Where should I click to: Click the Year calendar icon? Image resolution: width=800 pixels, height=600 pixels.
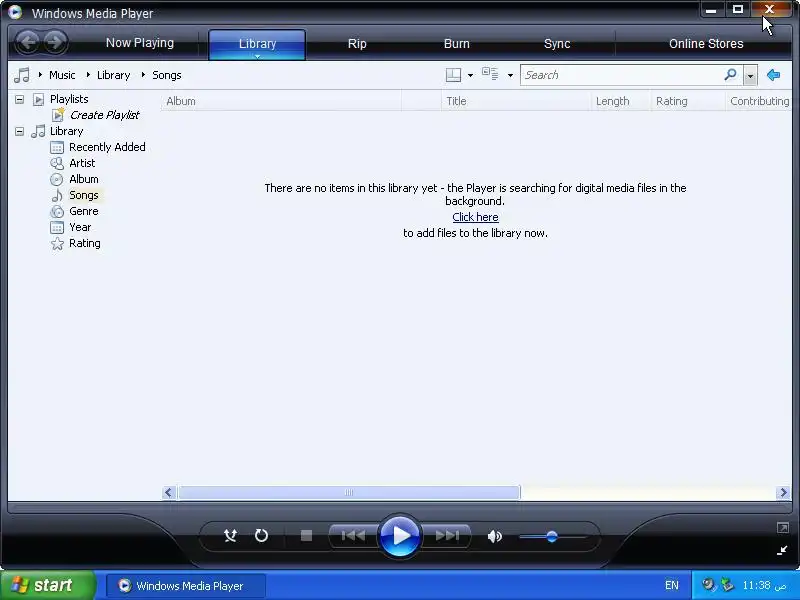point(57,228)
